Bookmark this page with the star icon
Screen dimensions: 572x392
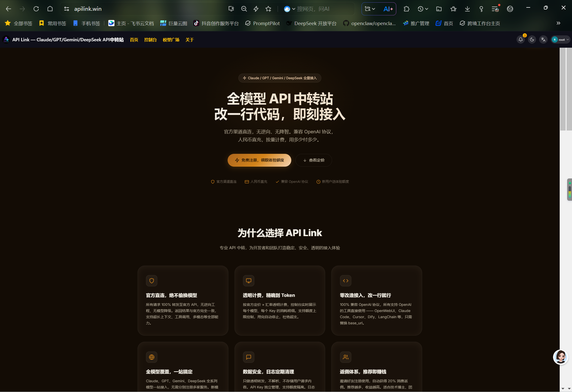pos(268,9)
